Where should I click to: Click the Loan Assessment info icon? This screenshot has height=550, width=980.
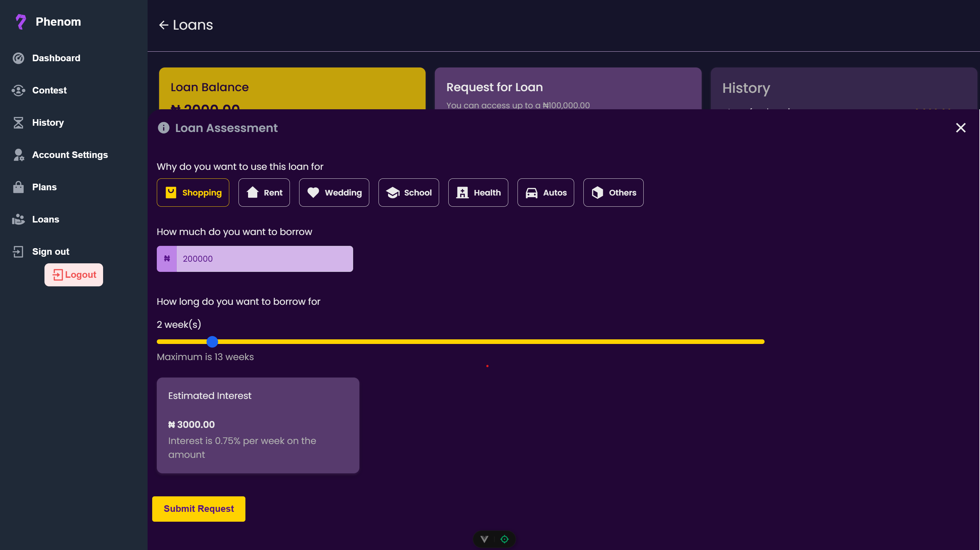164,128
